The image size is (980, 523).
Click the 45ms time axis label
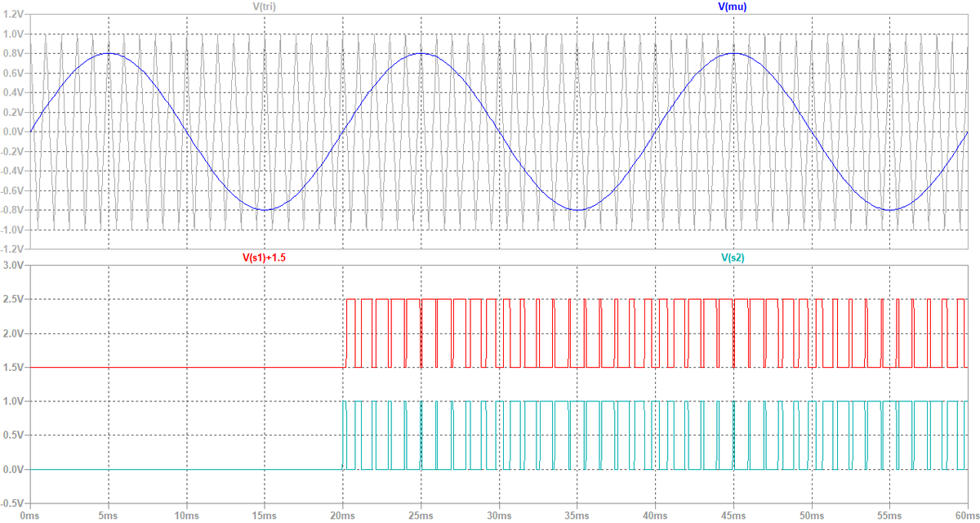coord(733,516)
